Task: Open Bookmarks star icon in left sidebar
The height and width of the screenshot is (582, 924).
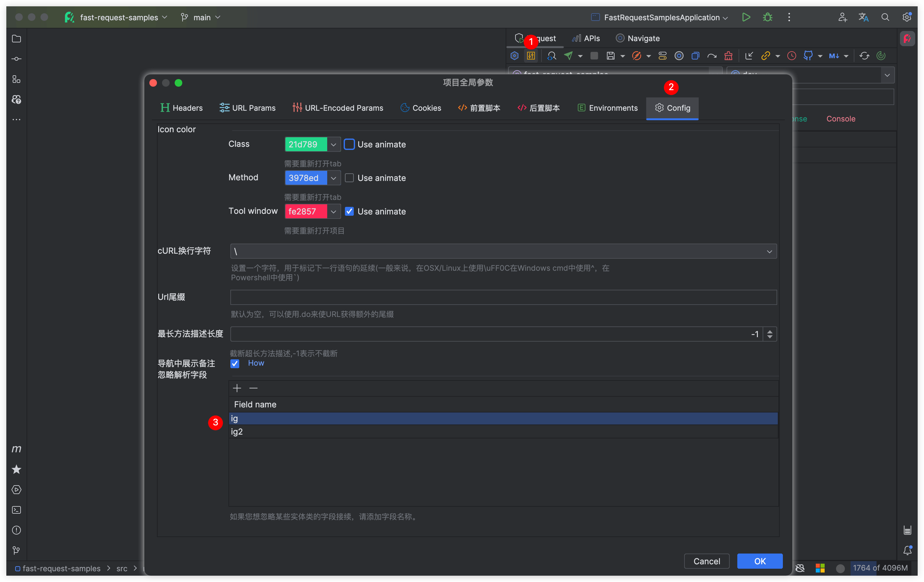Action: [16, 469]
